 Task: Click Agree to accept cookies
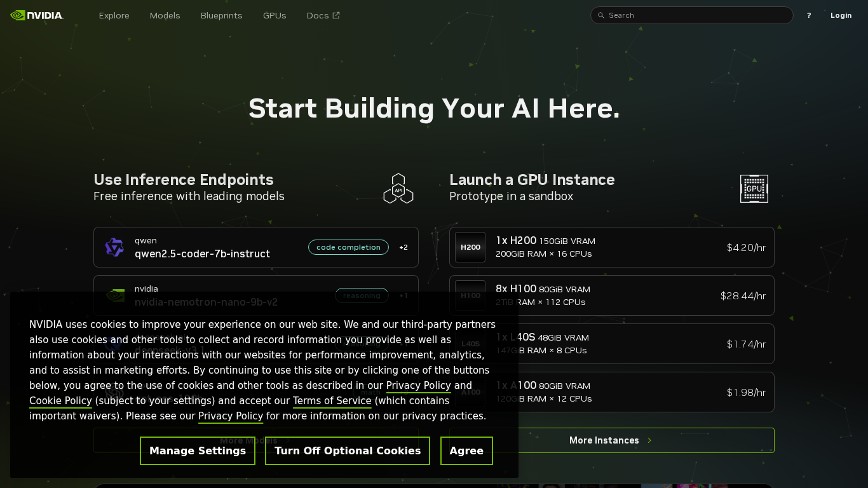click(x=466, y=451)
